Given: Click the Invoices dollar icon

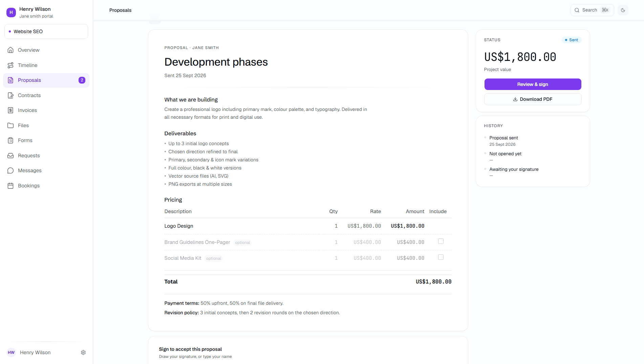Looking at the screenshot, I should [x=10, y=110].
